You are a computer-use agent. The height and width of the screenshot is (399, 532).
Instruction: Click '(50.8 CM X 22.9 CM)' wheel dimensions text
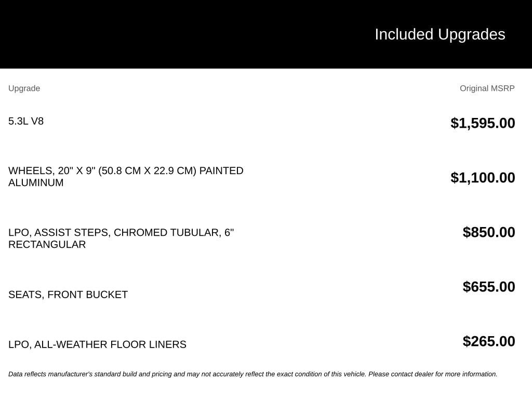pos(147,170)
